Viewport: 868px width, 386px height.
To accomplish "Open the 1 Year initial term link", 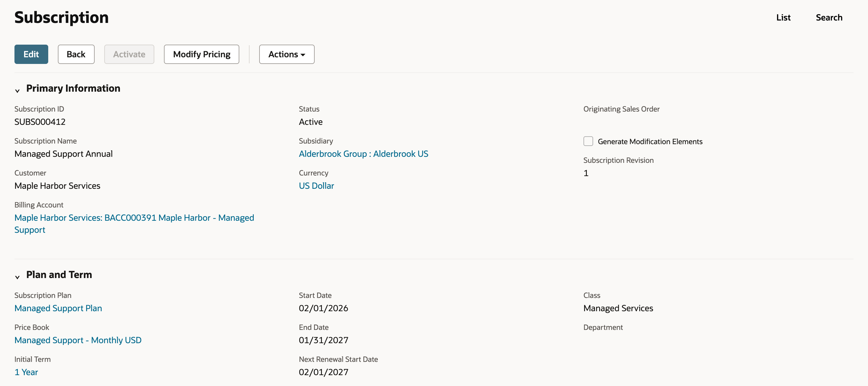I will tap(26, 372).
